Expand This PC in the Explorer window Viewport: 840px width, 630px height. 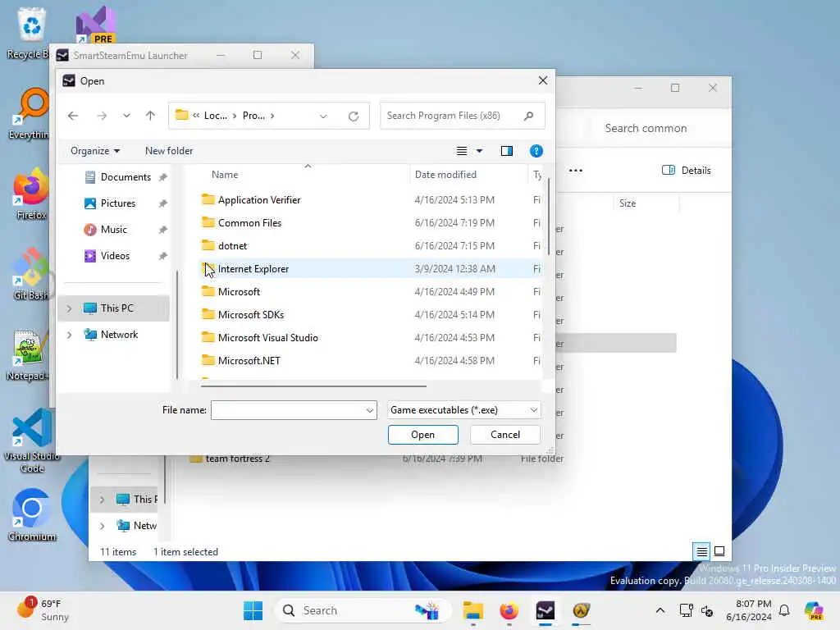(x=102, y=500)
